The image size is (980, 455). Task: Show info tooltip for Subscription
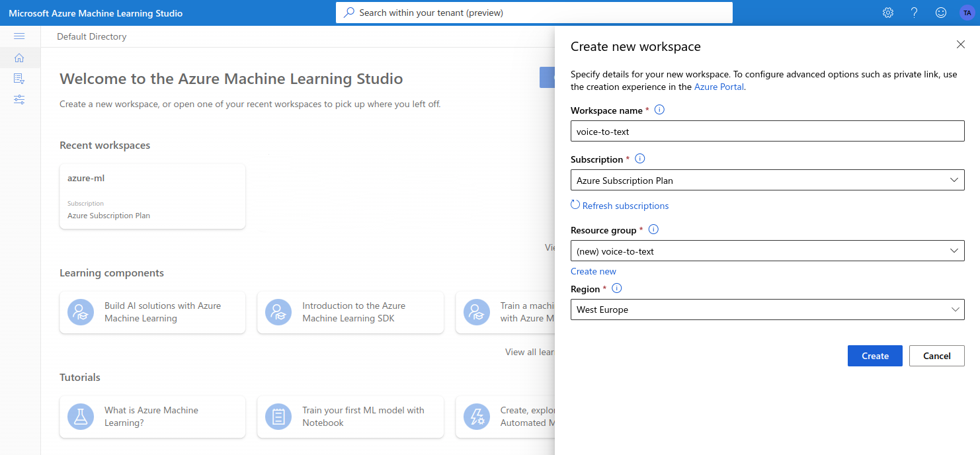point(639,159)
